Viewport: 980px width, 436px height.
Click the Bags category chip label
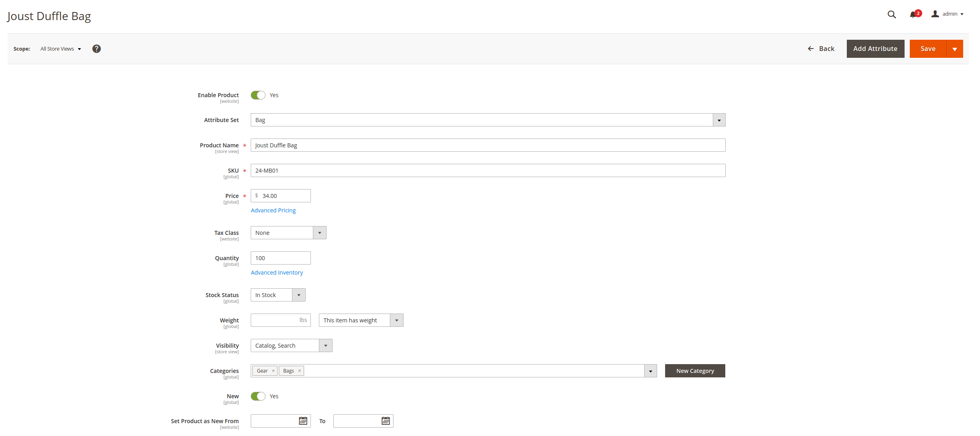click(288, 371)
